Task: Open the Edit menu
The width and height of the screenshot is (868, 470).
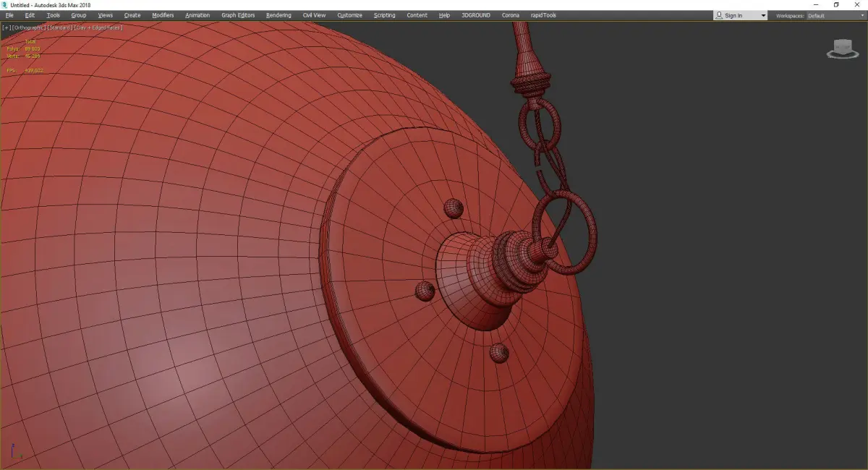Action: (x=30, y=15)
